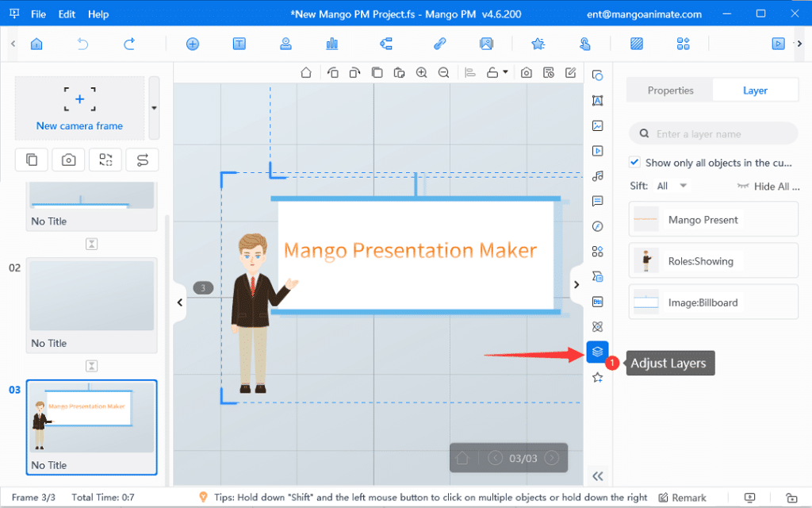Expand the lock options dropdown above the canvas
Image resolution: width=812 pixels, height=508 pixels.
pos(504,72)
